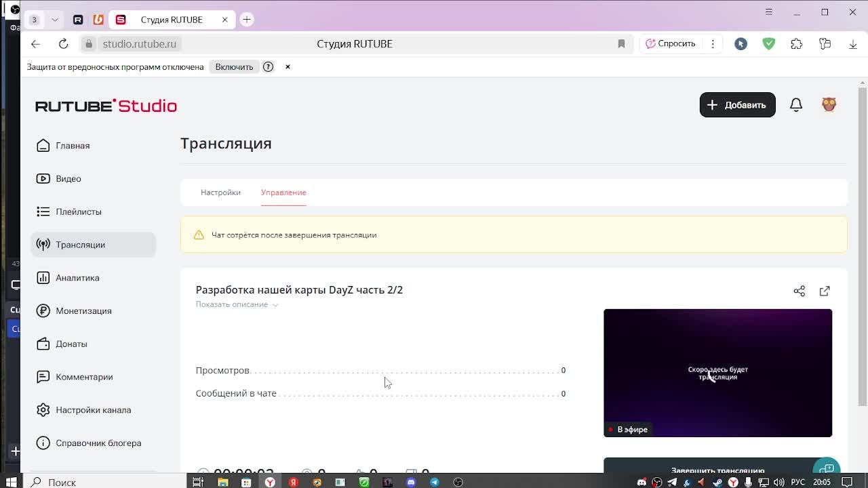The image size is (868, 488).
Task: Open notifications bell
Action: coord(796,105)
